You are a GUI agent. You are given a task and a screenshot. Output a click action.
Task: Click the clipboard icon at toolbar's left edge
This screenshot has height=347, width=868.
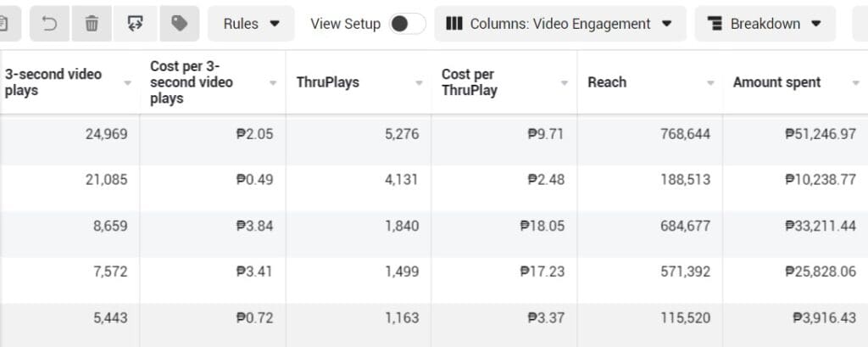pyautogui.click(x=7, y=24)
